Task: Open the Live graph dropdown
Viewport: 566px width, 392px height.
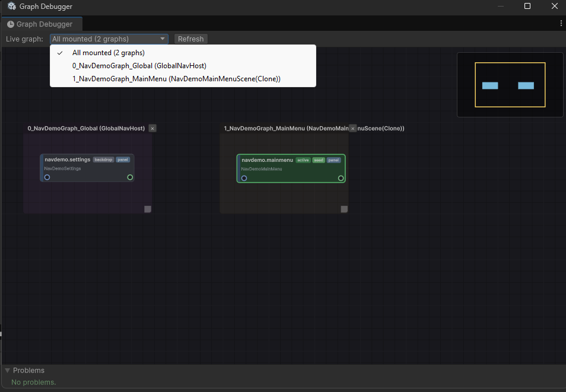Action: pyautogui.click(x=109, y=39)
